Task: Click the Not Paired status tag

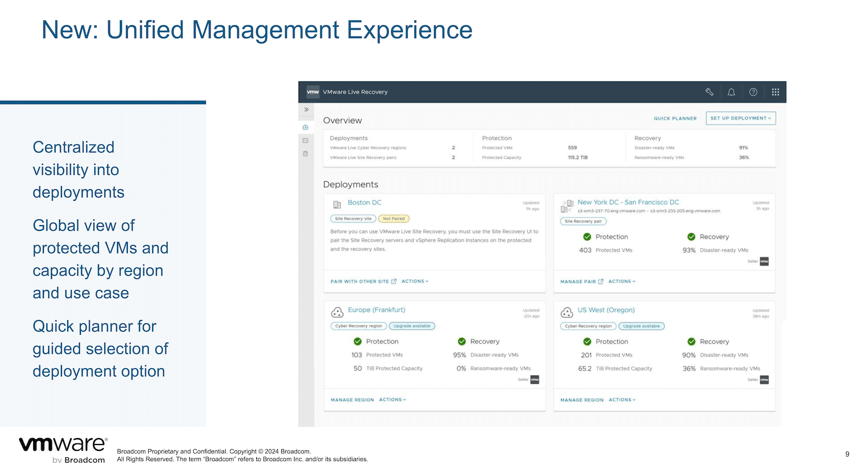Action: click(393, 219)
